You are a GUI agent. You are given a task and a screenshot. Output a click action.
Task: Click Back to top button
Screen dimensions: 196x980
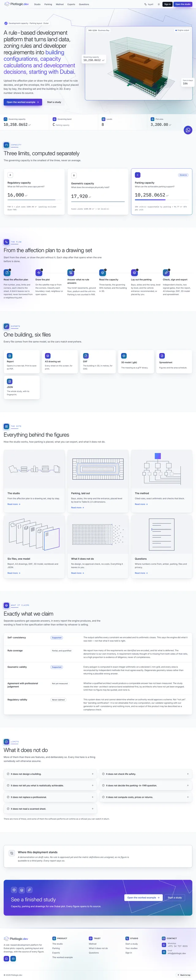coord(184,975)
